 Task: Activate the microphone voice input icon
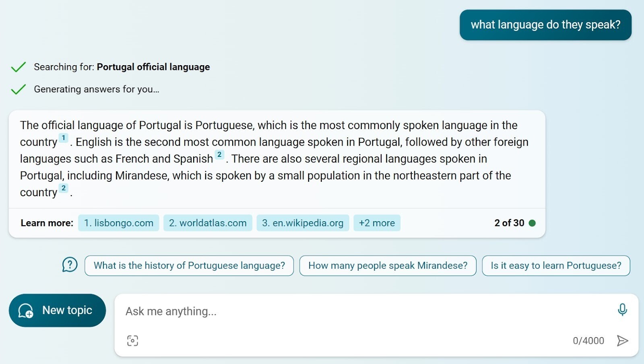click(x=622, y=310)
